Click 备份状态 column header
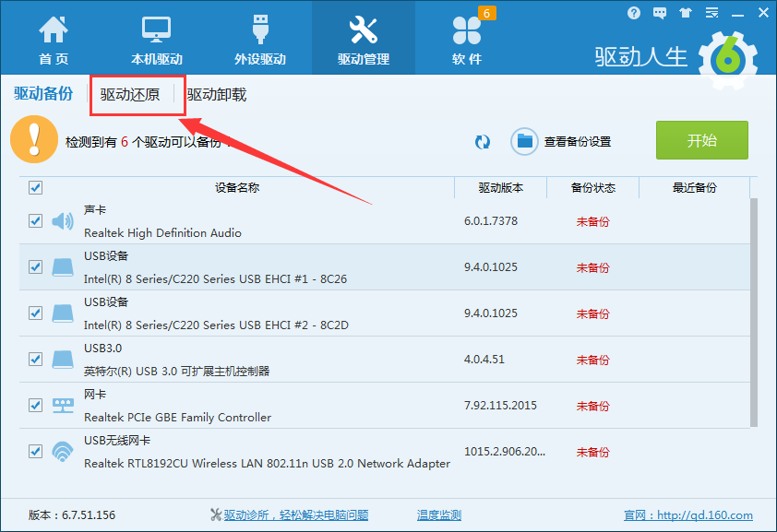The width and height of the screenshot is (777, 532). 592,187
